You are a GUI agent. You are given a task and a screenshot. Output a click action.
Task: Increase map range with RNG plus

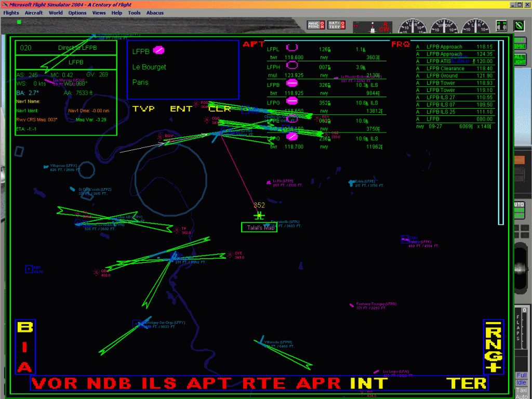pos(494,367)
